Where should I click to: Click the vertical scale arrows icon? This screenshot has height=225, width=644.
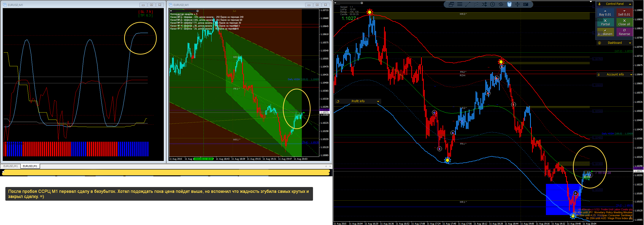click(x=517, y=4)
